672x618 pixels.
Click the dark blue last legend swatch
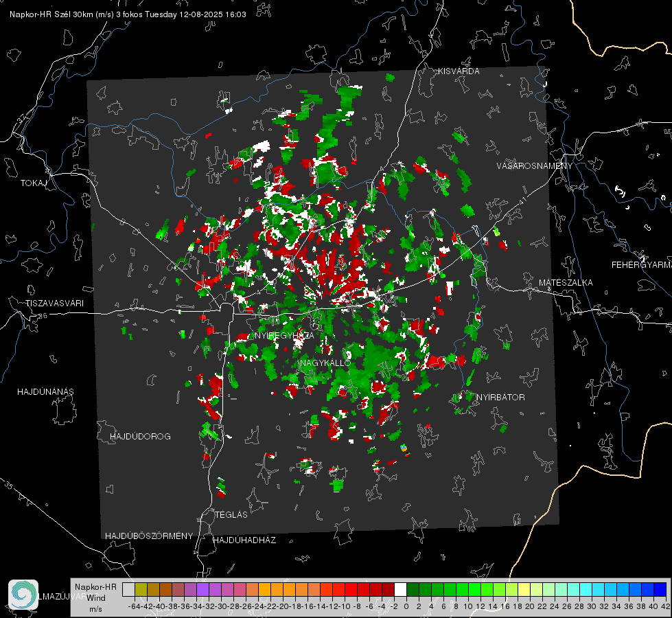coord(660,589)
